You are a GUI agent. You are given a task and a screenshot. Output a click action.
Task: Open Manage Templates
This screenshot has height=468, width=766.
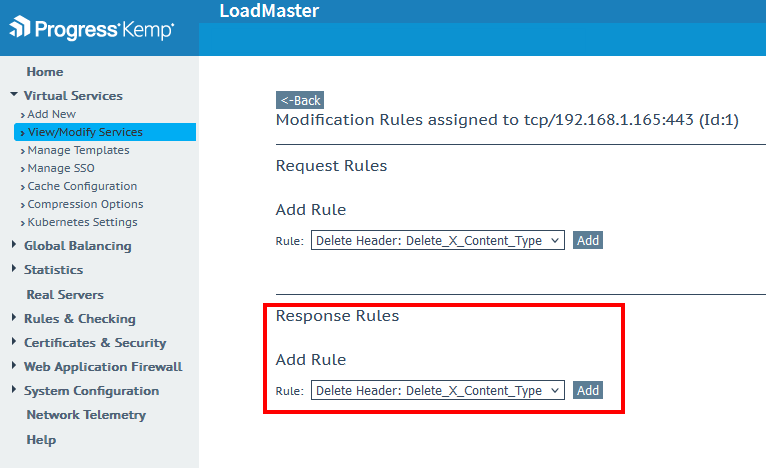(x=78, y=150)
